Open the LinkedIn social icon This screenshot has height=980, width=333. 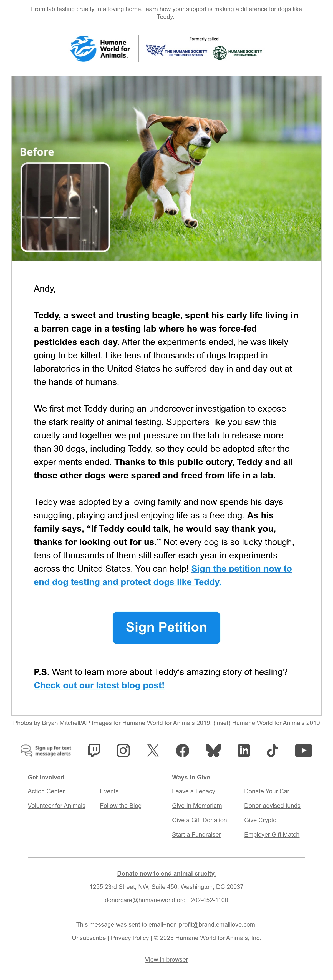244,750
